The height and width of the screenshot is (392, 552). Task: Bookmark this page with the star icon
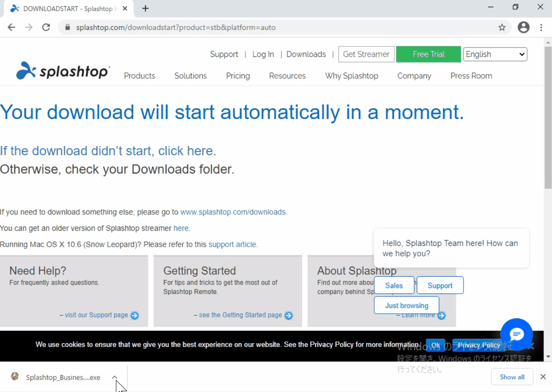pyautogui.click(x=502, y=27)
